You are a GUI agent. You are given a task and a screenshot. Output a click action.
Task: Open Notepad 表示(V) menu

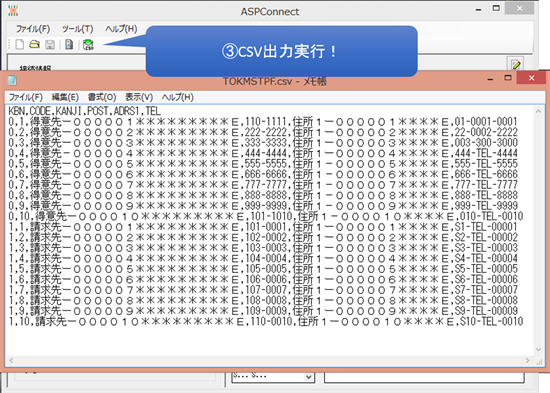(x=139, y=97)
